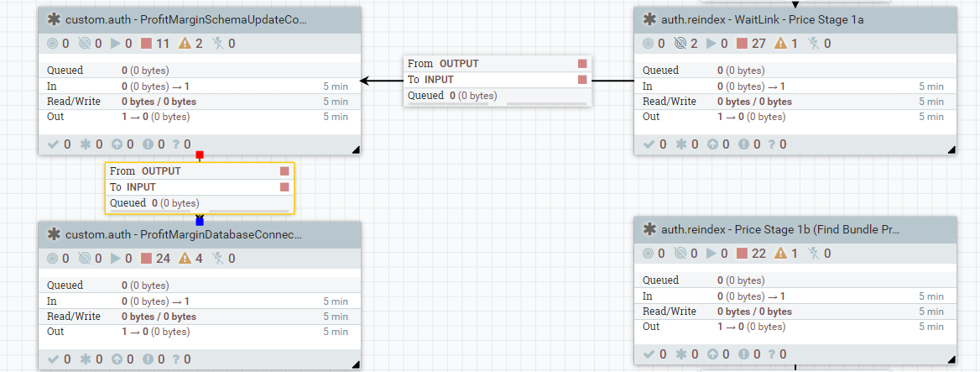
Task: Select the connection label between WaitLink and ProfitMarginSchemaUpdateCo
Action: coord(498,80)
